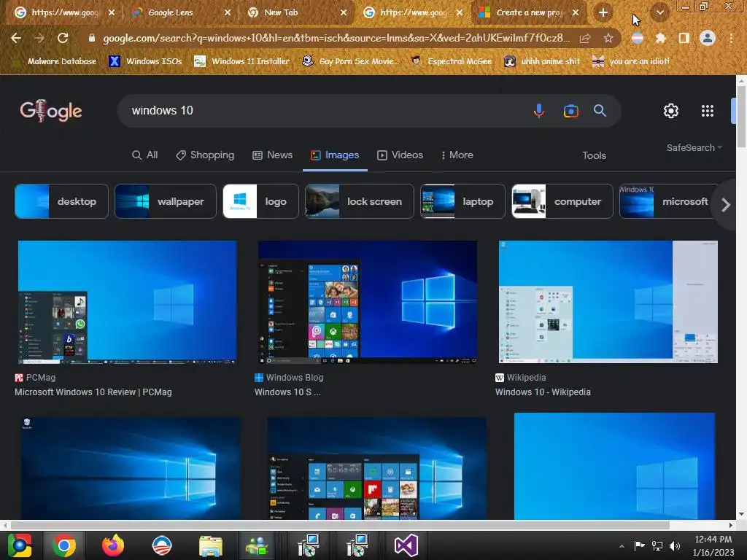Show more suggestion chips with arrow
The image size is (747, 560).
(726, 205)
